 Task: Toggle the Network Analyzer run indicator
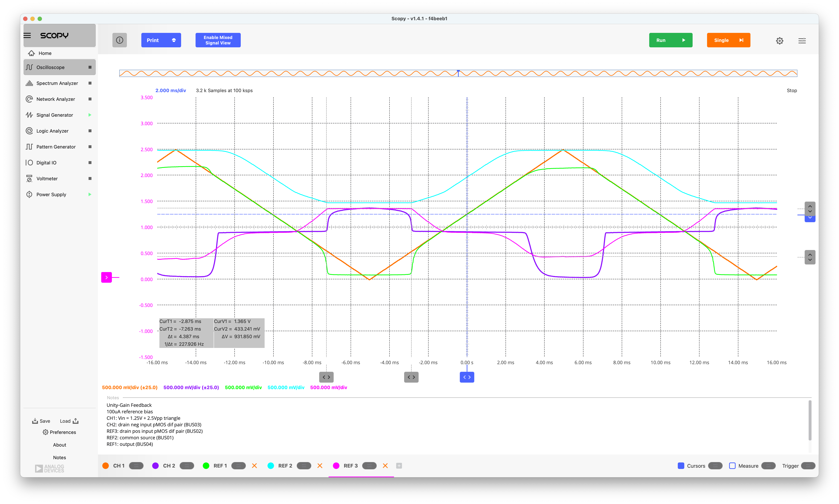click(90, 99)
